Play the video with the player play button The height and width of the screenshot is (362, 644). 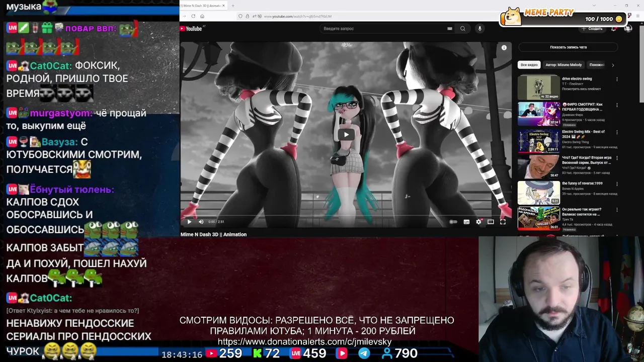pyautogui.click(x=189, y=222)
